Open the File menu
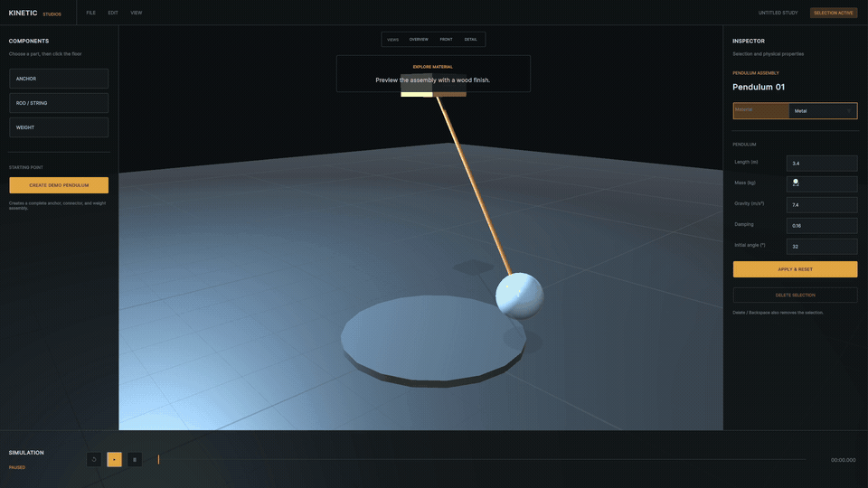 (90, 13)
